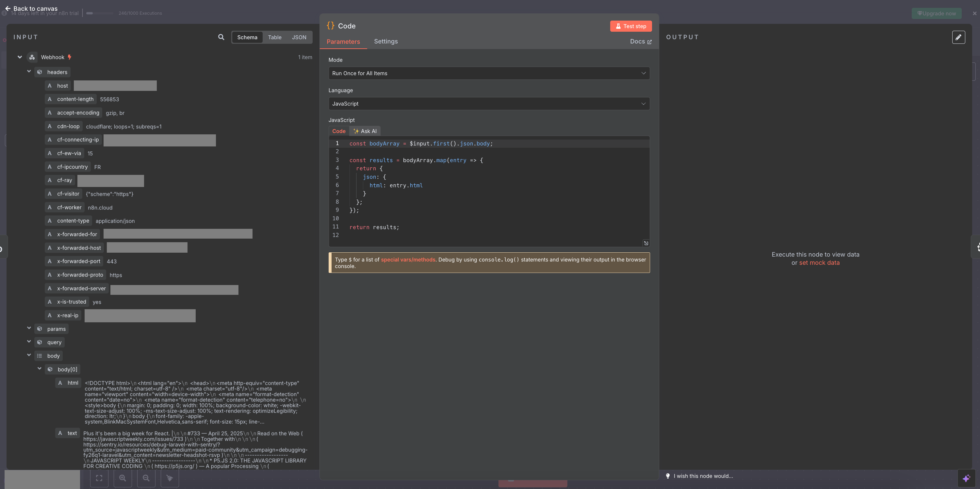The height and width of the screenshot is (489, 980).
Task: Select the accept-encoding field
Action: [73, 113]
